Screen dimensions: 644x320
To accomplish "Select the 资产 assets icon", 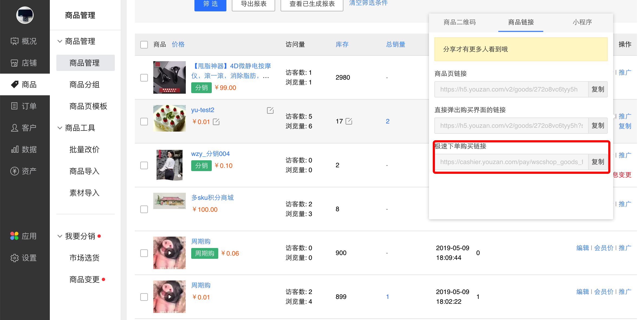I will tap(25, 171).
